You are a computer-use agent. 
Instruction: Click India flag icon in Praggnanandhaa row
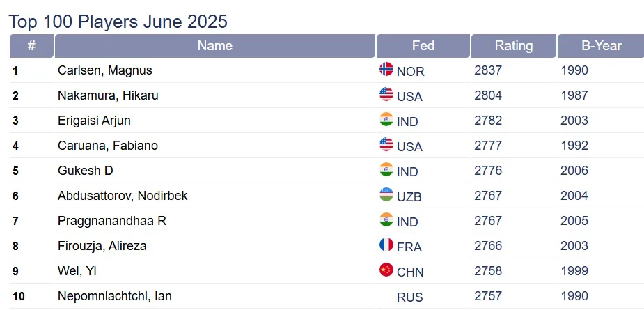[386, 219]
